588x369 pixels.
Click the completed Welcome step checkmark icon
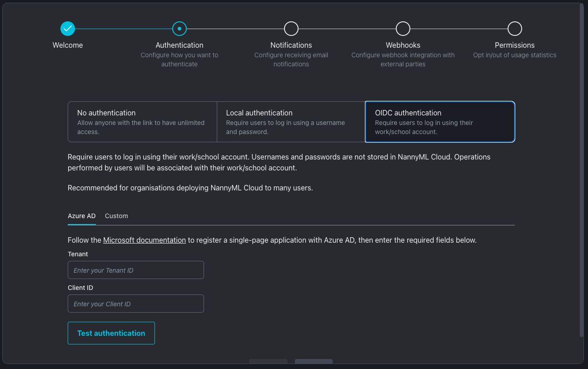coord(68,29)
